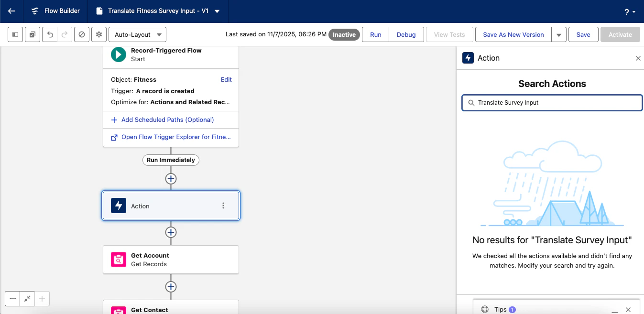The height and width of the screenshot is (314, 644).
Task: Click the search magnifier icon
Action: 471,103
